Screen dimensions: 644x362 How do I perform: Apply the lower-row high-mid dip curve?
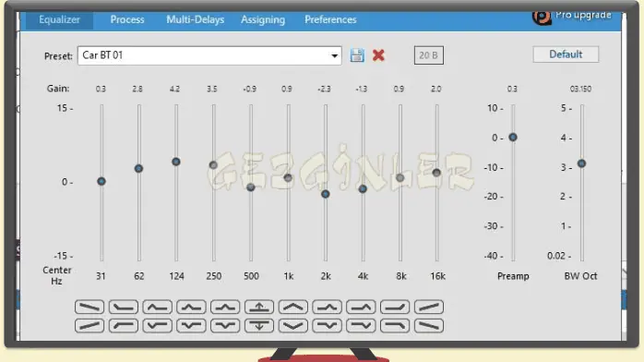coord(327,326)
